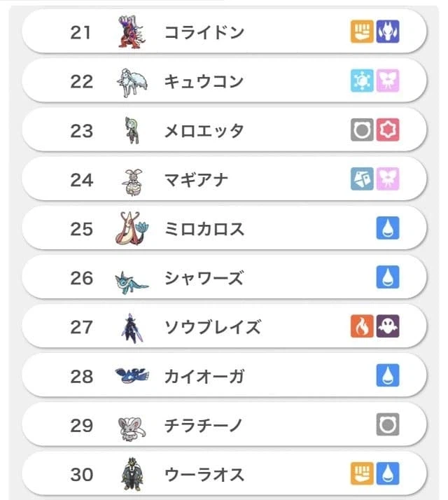Image resolution: width=448 pixels, height=500 pixels.
Task: Click ミロカロス's Water type icon
Action: [387, 228]
